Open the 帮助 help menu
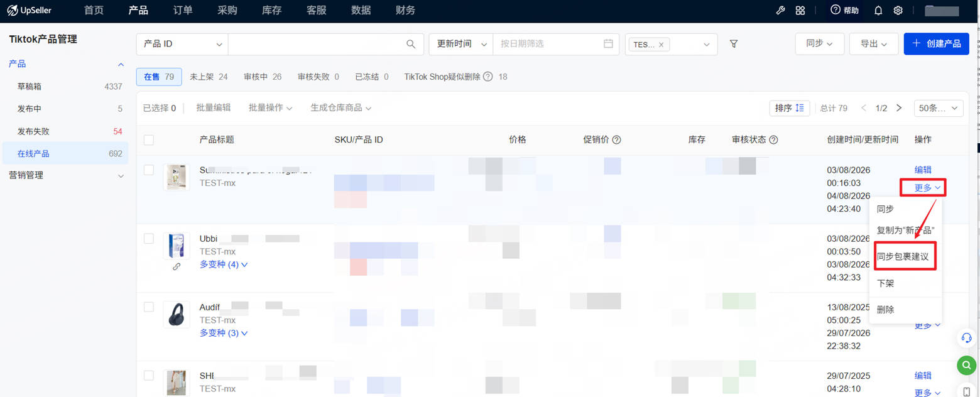980x397 pixels. [x=844, y=10]
